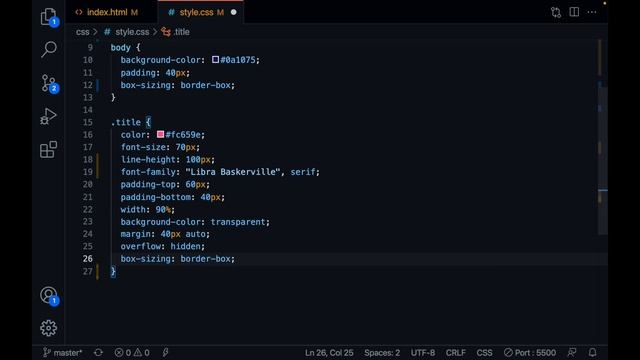The image size is (640, 360).
Task: Click the minimap on the editor's right side
Action: (x=602, y=137)
